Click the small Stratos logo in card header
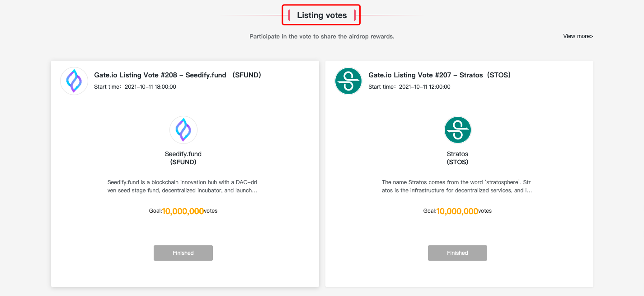Screen dimensions: 644x296 coord(348,81)
